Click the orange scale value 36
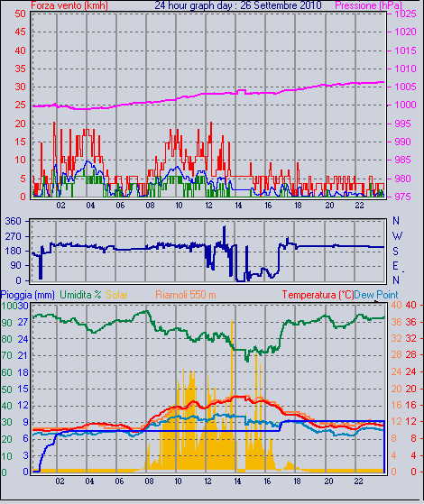Screen dimensions: 424x504 point(397,322)
